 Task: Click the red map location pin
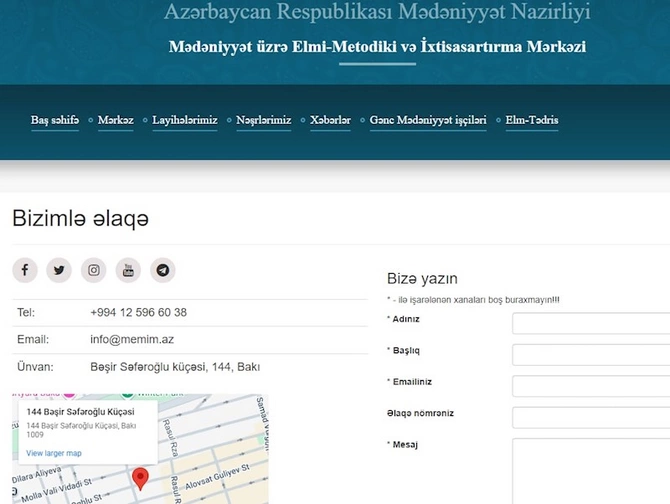click(x=140, y=478)
